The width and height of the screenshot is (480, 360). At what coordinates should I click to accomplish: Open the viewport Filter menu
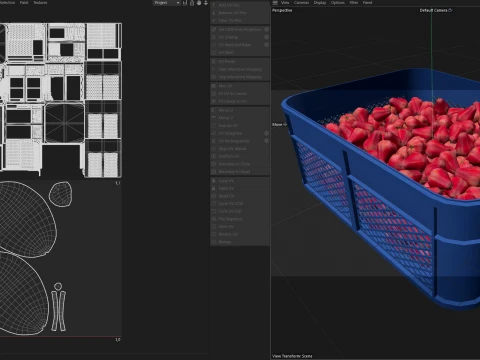click(354, 3)
